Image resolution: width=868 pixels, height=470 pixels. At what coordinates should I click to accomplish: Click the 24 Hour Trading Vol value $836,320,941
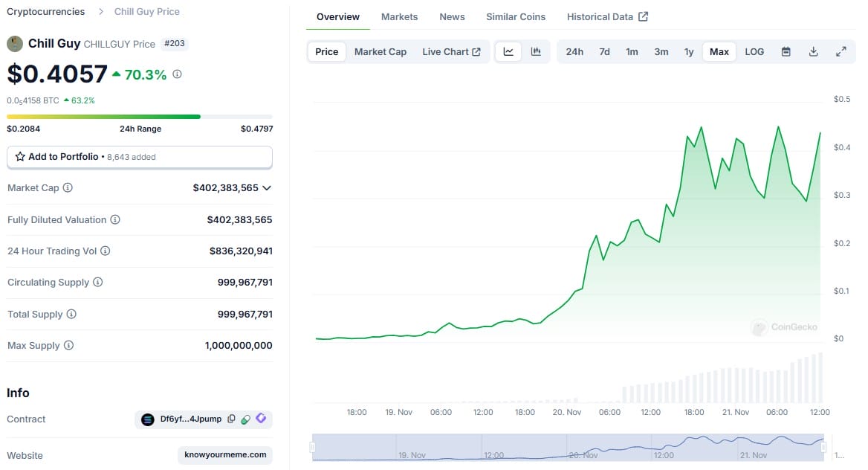coord(241,251)
